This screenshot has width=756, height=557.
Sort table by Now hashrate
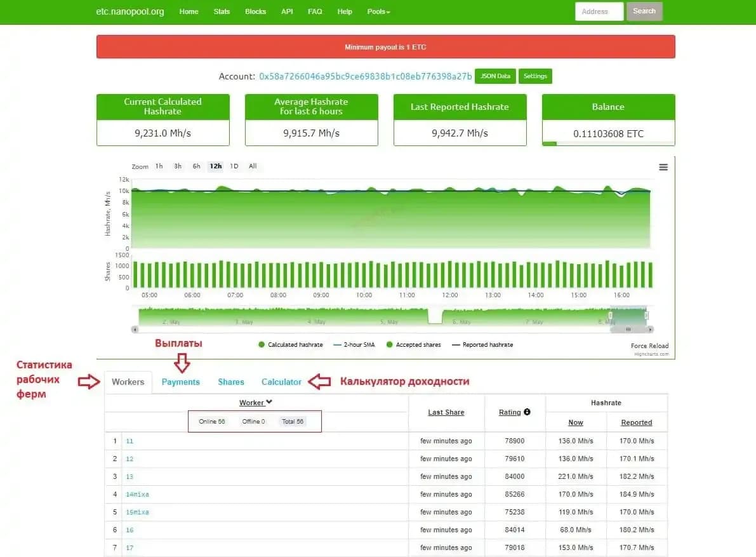[x=576, y=422]
